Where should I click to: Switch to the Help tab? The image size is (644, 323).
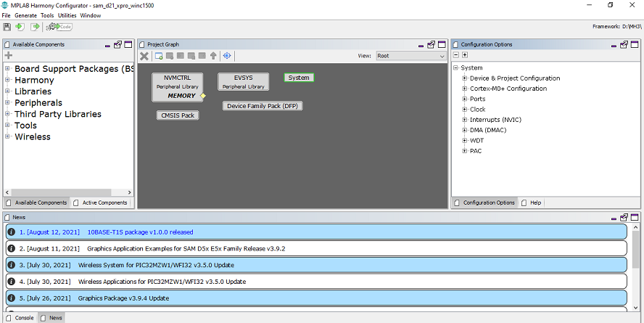click(534, 203)
